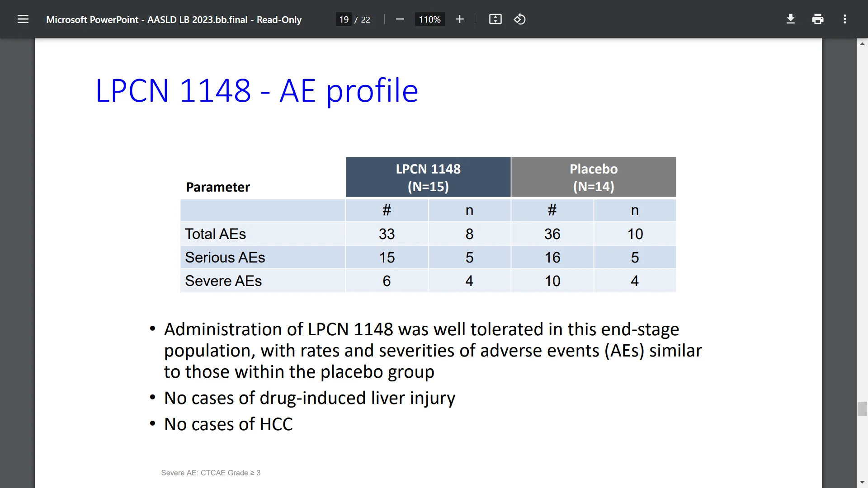Select the page number field showing 19

(x=344, y=19)
